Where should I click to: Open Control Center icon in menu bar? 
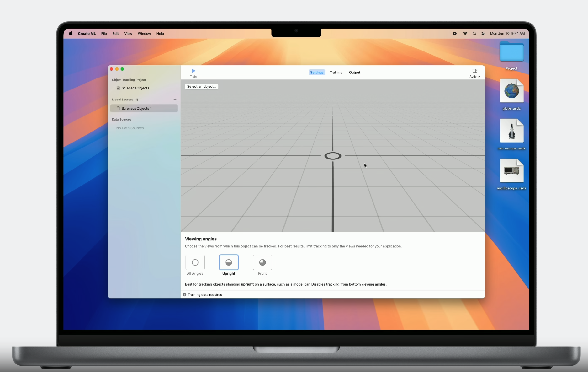point(484,34)
